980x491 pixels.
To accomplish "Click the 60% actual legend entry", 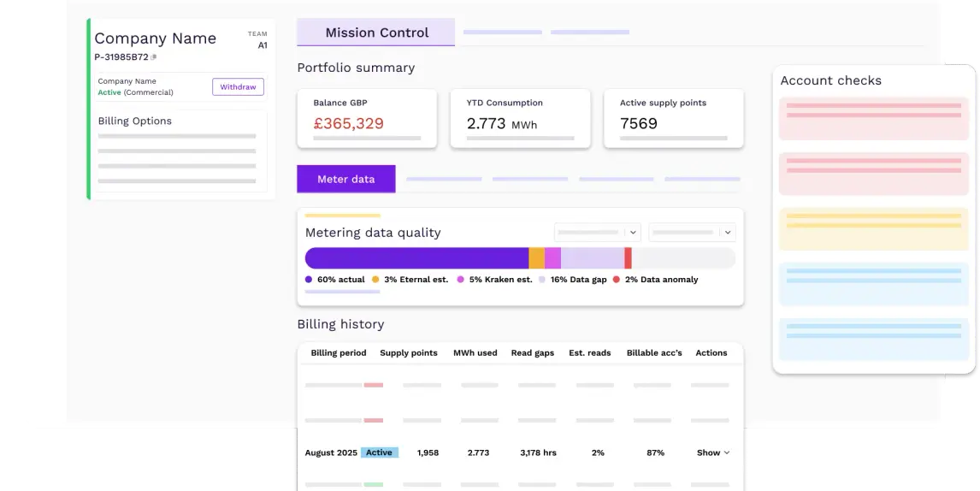I will [335, 280].
